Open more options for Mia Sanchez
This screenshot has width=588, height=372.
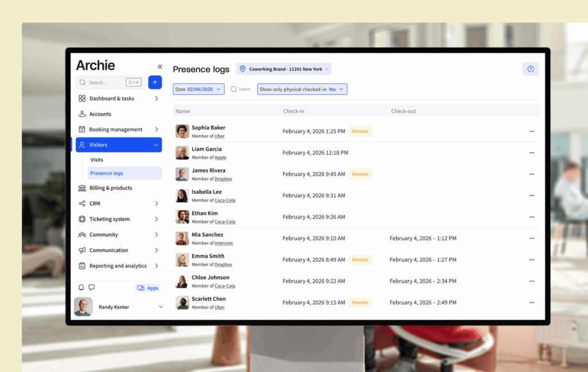[531, 238]
